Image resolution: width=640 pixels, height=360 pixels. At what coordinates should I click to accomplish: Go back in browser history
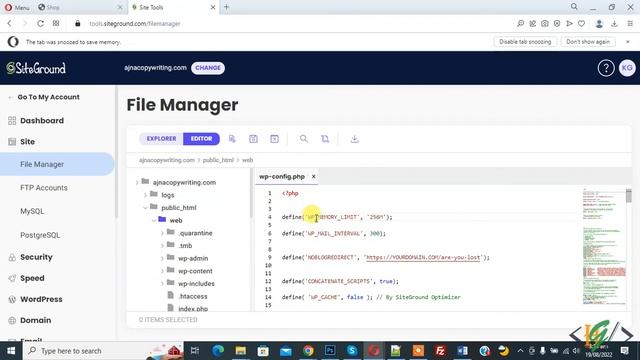coord(9,24)
